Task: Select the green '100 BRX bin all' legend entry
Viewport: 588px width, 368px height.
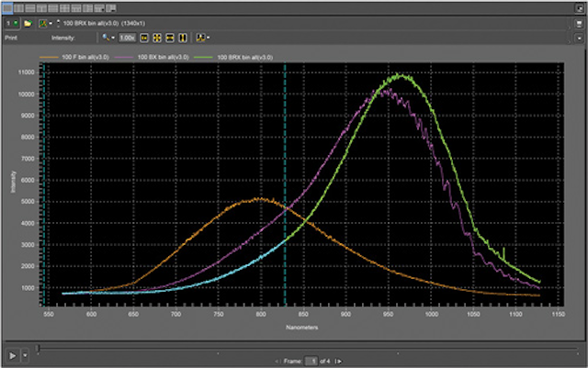Action: 233,57
